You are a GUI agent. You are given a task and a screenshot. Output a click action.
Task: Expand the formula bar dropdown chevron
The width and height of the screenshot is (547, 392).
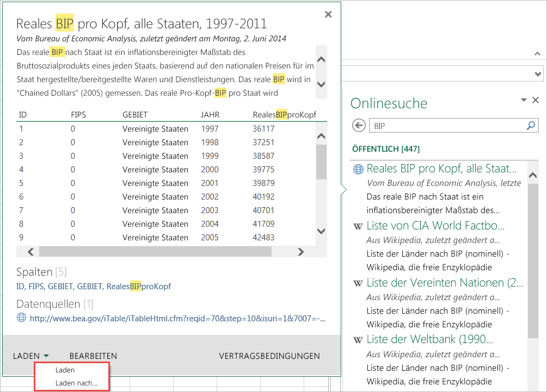coord(538,74)
